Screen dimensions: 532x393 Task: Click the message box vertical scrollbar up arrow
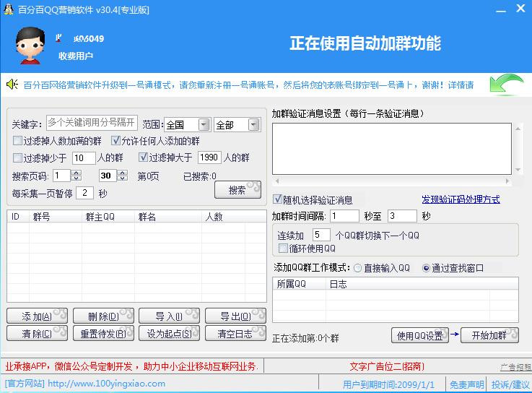[x=518, y=129]
